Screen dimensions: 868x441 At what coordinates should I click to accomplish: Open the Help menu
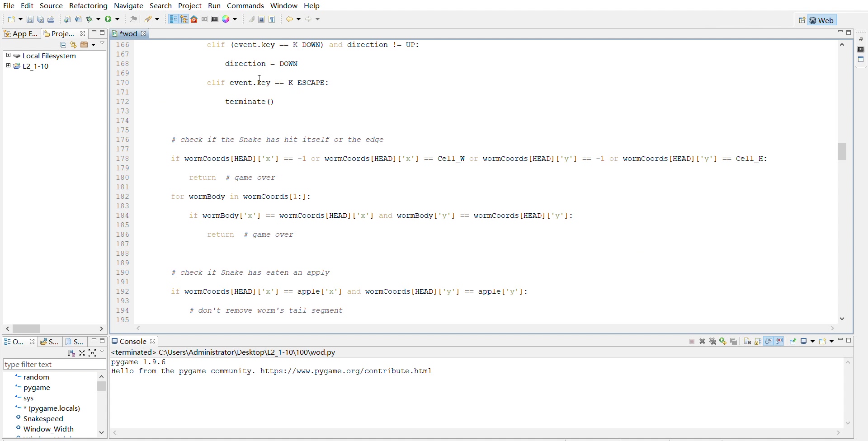(x=312, y=6)
